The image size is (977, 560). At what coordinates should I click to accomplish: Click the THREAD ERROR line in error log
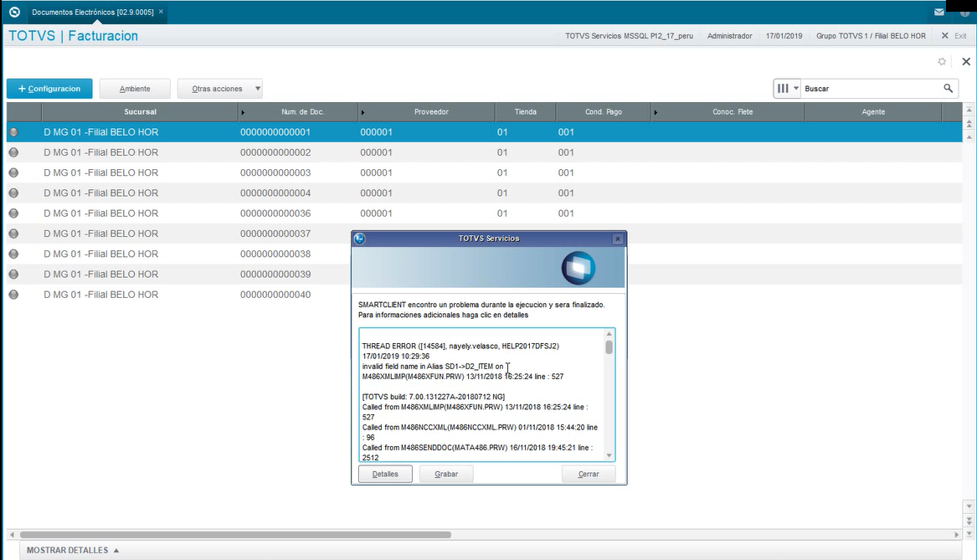pos(460,346)
